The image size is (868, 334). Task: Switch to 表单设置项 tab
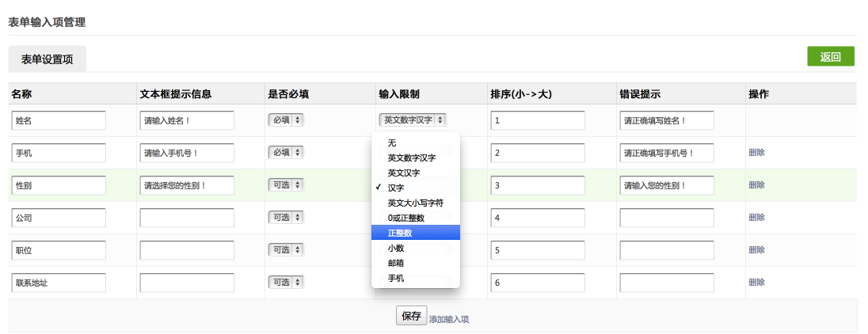(47, 59)
